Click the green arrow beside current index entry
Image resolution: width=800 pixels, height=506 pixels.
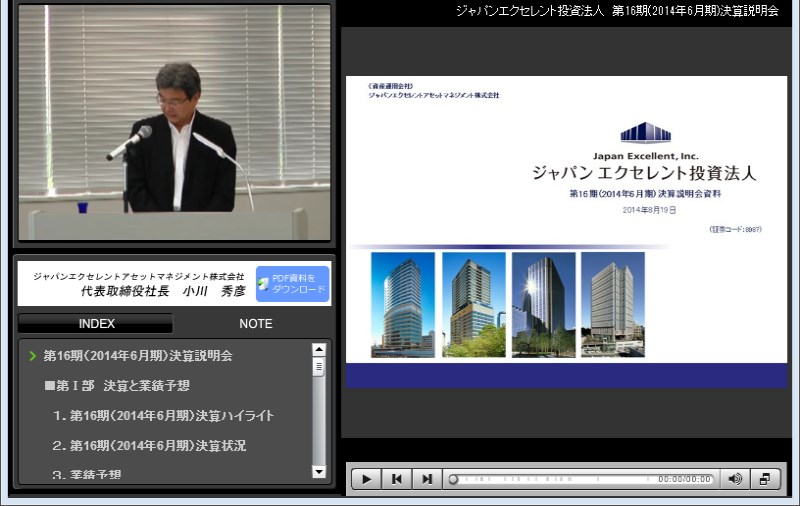coord(33,356)
